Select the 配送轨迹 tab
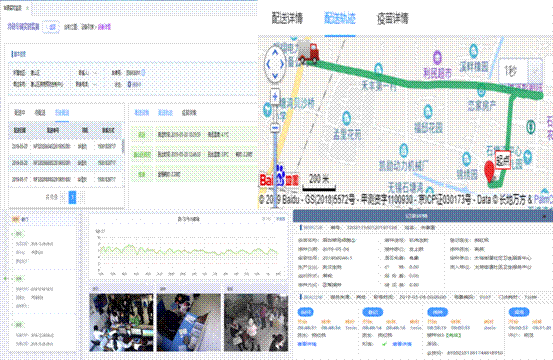The image size is (553, 360). coord(340,18)
